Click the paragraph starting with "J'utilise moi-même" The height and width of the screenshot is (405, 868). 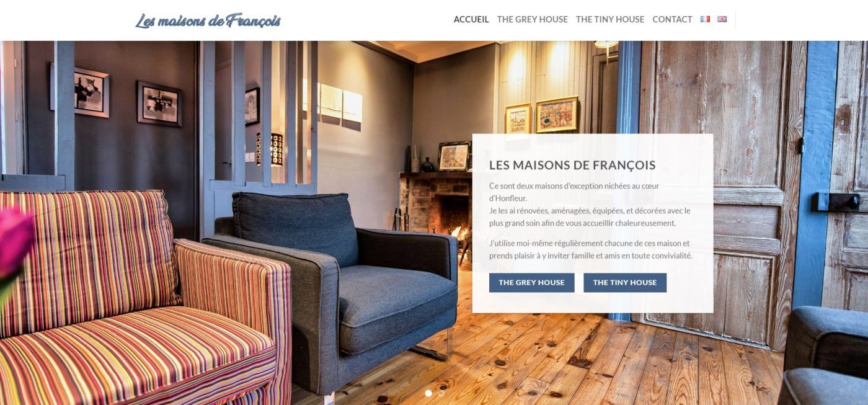(590, 249)
